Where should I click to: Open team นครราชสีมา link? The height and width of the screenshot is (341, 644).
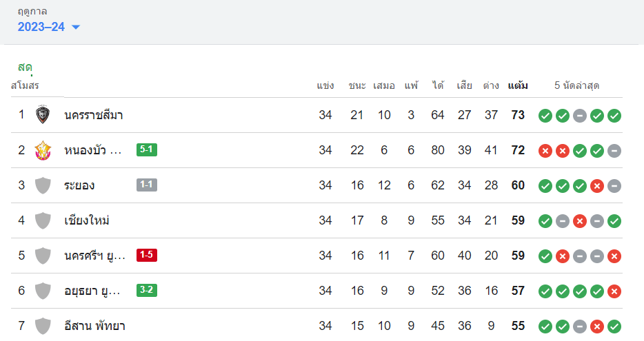tap(94, 115)
